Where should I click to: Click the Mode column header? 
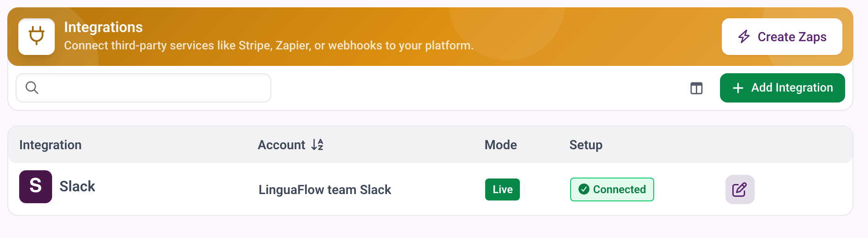coord(501,145)
